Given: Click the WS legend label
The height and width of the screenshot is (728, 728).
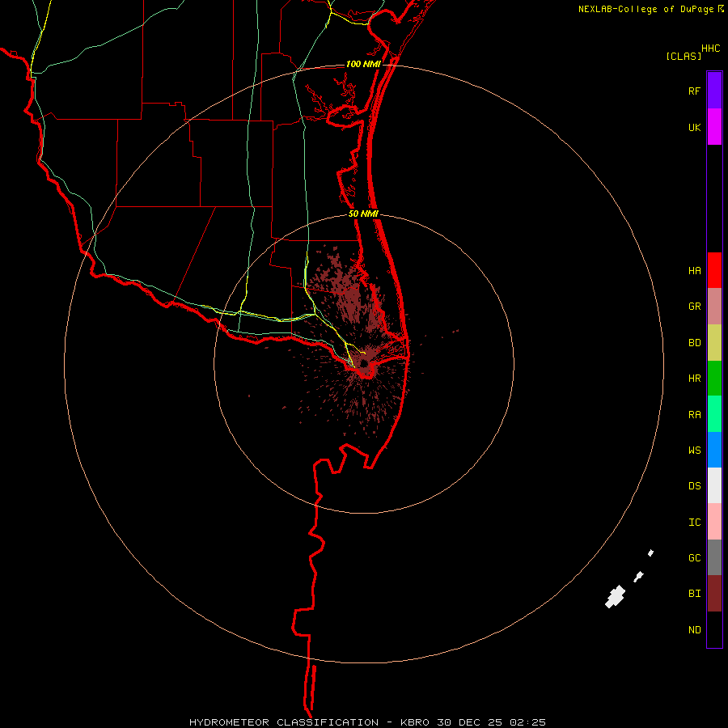Looking at the screenshot, I should pos(694,450).
